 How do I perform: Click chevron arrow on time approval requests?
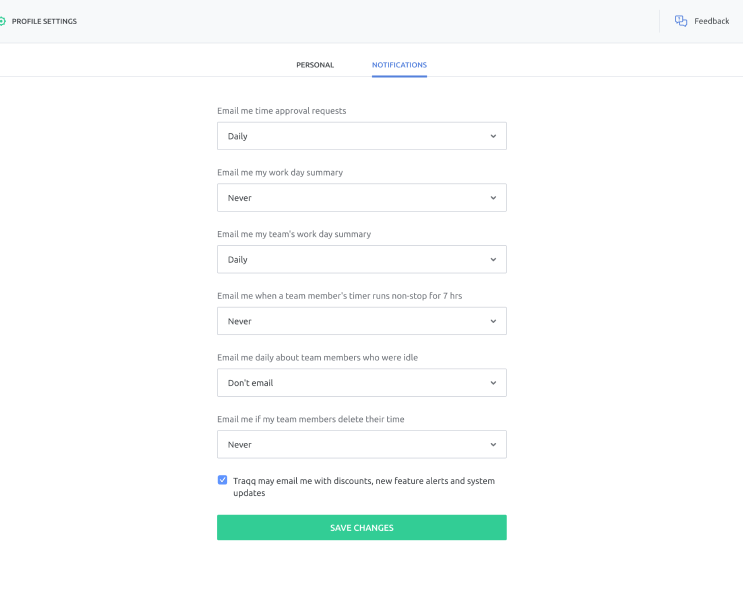point(493,136)
